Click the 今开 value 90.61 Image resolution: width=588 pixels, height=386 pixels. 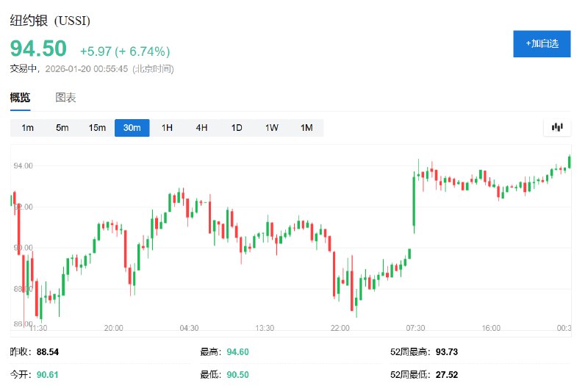pyautogui.click(x=48, y=374)
